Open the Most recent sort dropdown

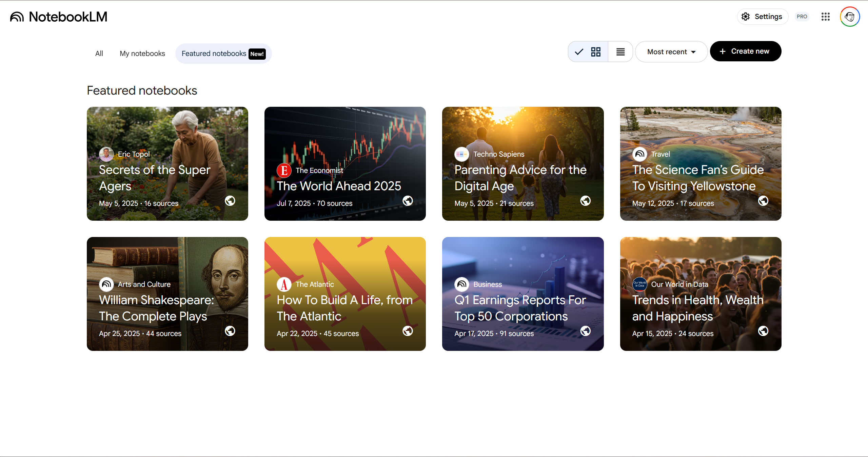click(671, 52)
